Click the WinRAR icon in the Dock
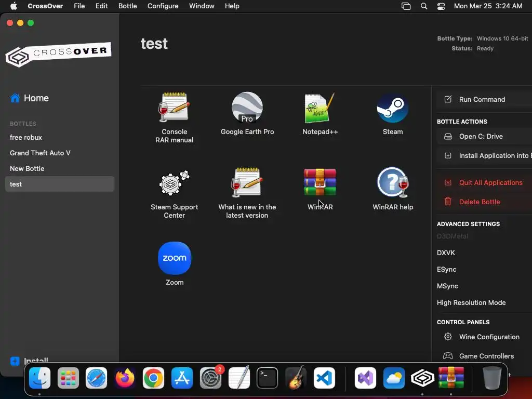The width and height of the screenshot is (532, 399). pyautogui.click(x=451, y=378)
